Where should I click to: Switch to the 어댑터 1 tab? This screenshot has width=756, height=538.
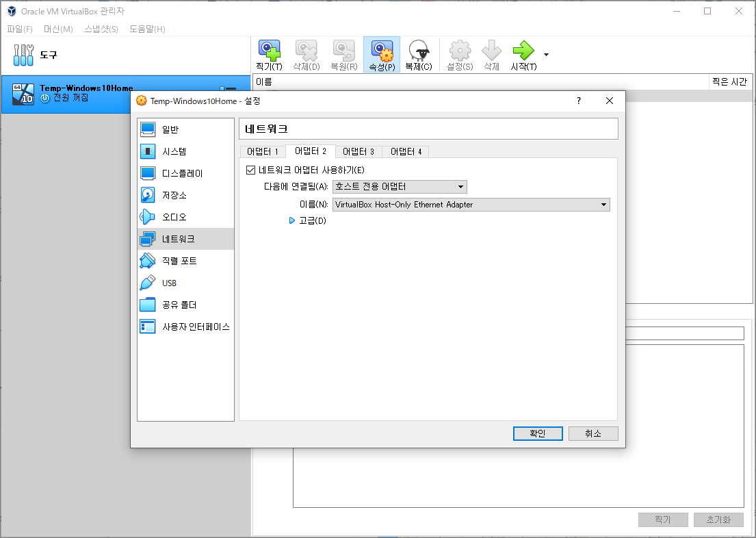click(x=263, y=151)
